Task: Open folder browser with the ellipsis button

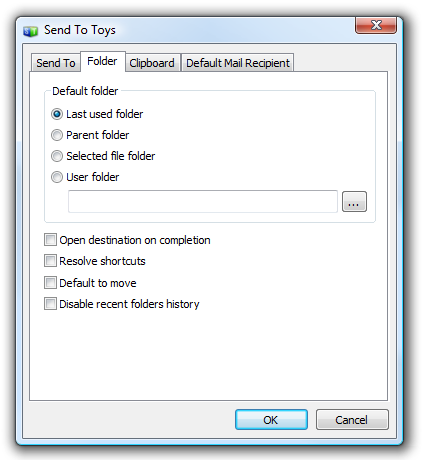Action: tap(354, 201)
